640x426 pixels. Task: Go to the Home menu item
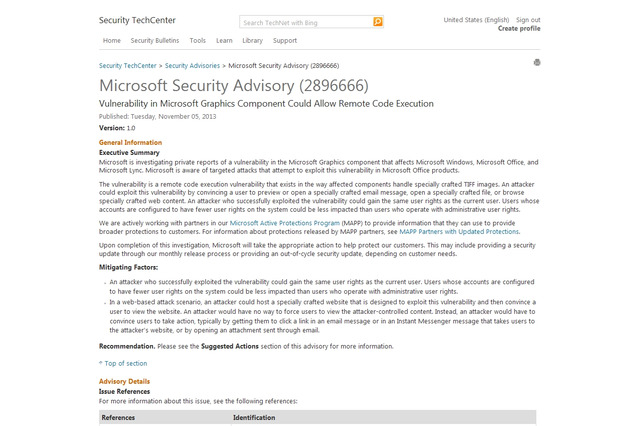[x=111, y=41]
